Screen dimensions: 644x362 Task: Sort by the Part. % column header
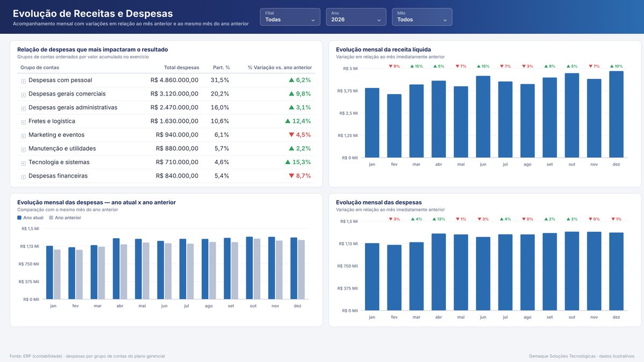tap(221, 68)
